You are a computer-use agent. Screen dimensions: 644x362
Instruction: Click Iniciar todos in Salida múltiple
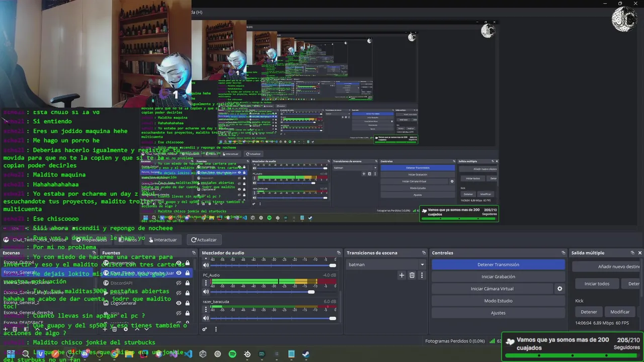tap(597, 284)
